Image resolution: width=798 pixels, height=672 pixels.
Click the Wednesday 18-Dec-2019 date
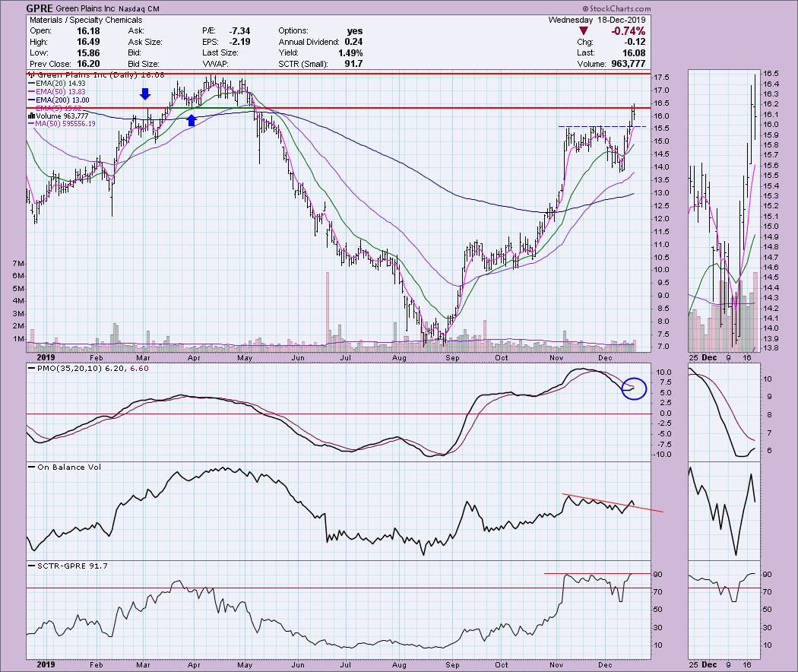pyautogui.click(x=597, y=20)
